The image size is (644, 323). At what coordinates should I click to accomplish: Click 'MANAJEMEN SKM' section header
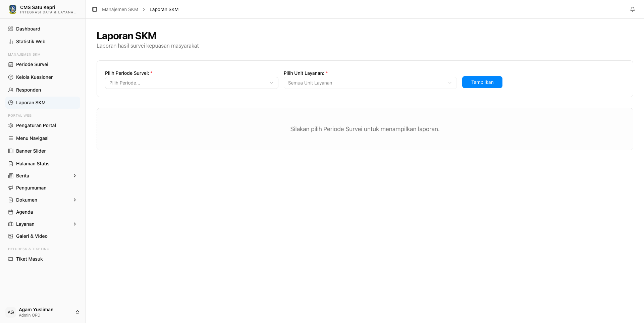(24, 54)
